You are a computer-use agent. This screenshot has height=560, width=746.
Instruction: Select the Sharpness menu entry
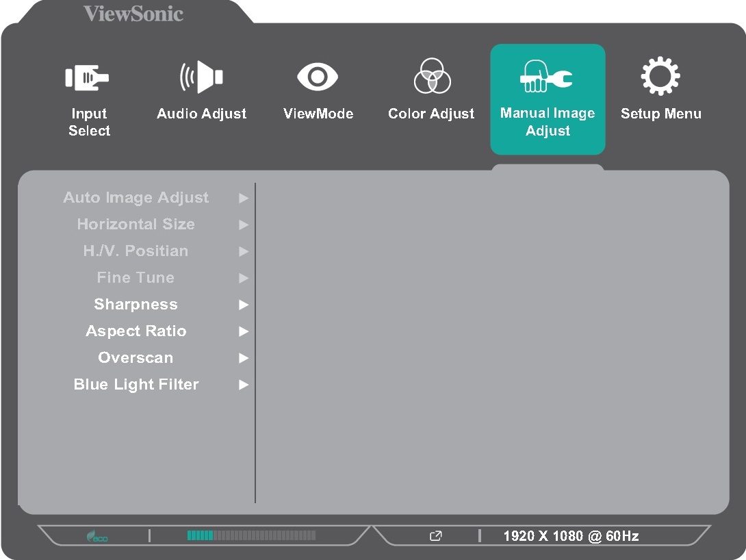coord(136,305)
